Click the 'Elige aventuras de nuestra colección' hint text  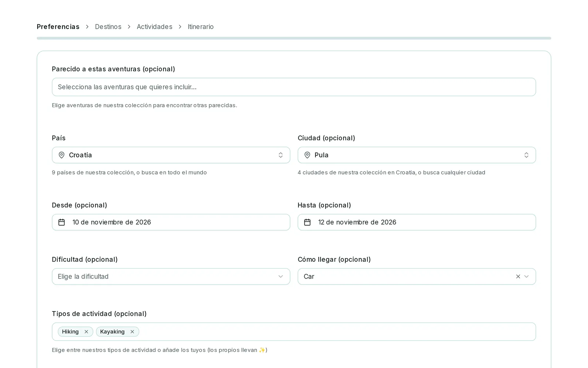[144, 105]
